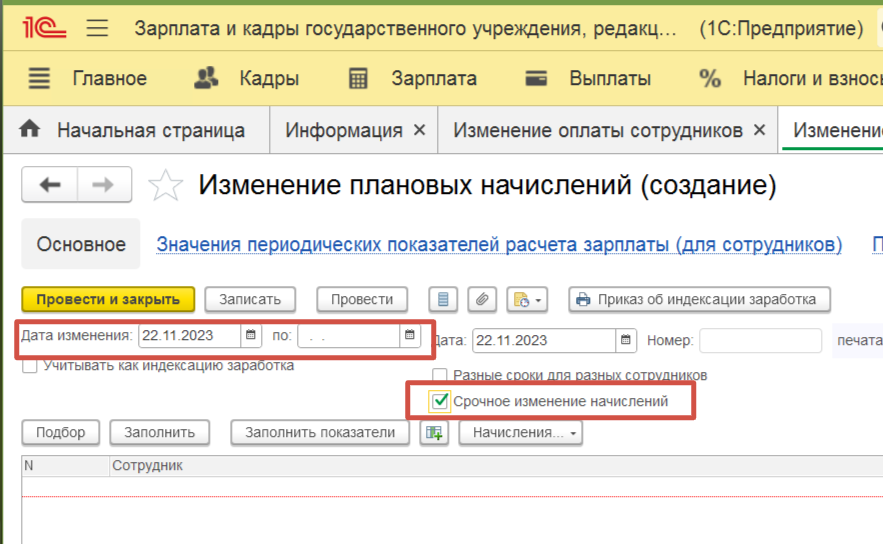The height and width of the screenshot is (544, 883).
Task: Click the Провести button
Action: pyautogui.click(x=362, y=300)
